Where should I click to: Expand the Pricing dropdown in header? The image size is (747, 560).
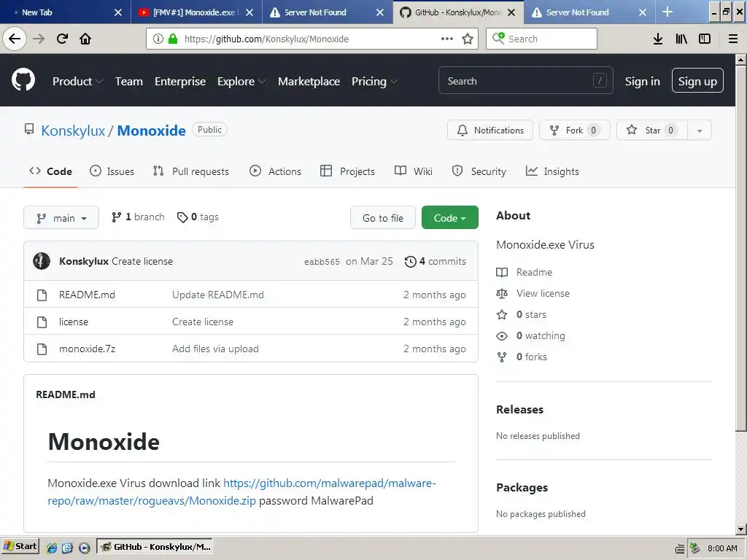[374, 82]
